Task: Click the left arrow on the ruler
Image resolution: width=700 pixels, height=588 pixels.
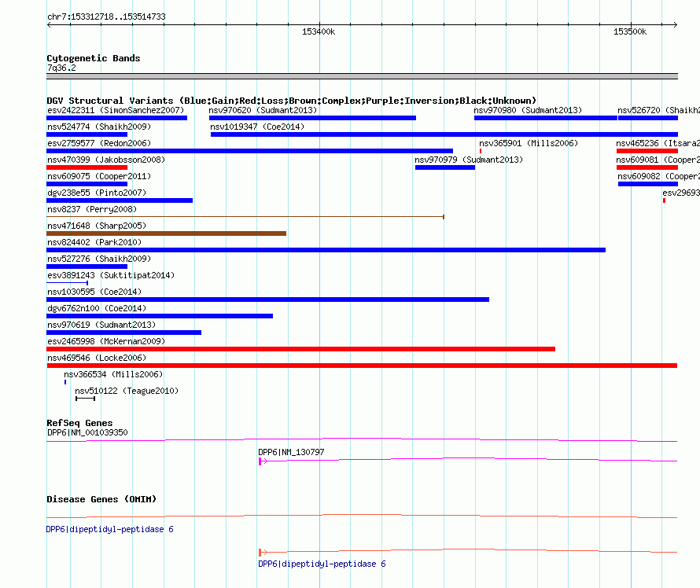Action: [49, 24]
